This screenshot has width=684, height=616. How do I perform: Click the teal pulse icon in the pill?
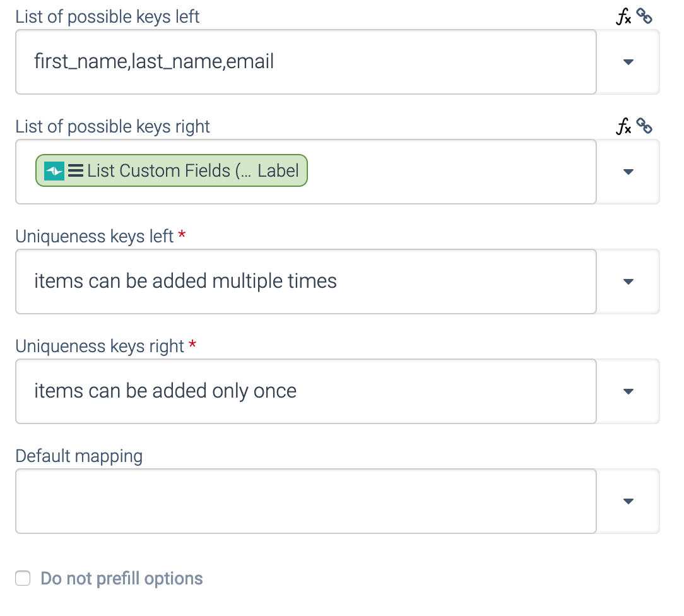[x=54, y=171]
